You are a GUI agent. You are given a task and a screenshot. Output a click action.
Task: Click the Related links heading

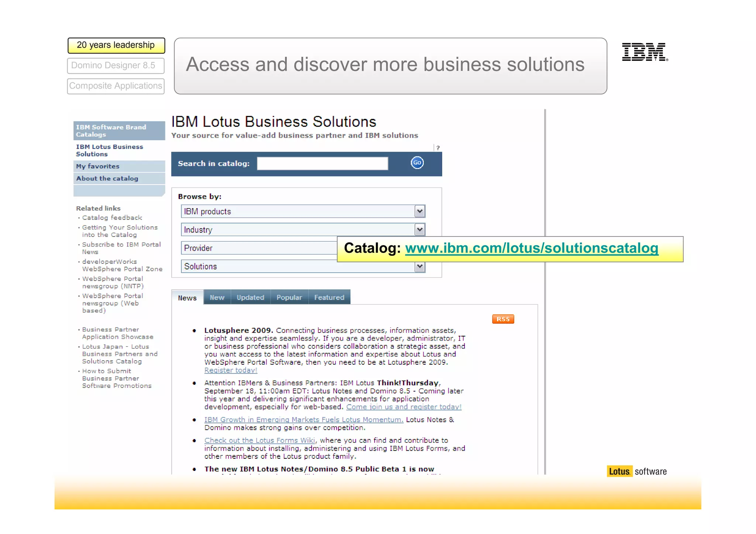[98, 208]
